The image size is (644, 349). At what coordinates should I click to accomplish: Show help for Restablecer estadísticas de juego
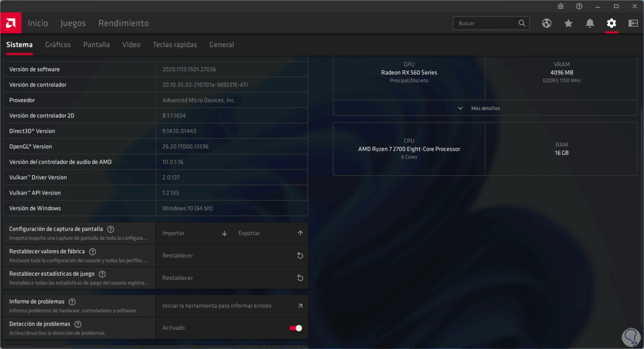tap(102, 274)
